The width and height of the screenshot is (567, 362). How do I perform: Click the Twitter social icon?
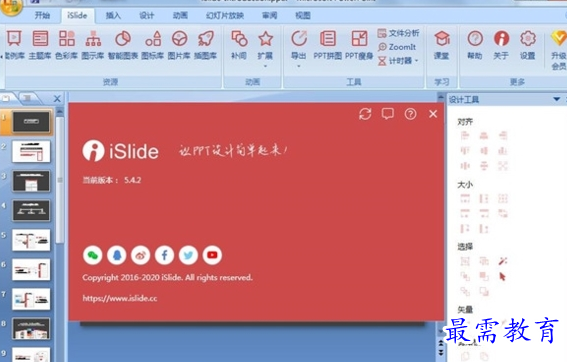pos(188,255)
